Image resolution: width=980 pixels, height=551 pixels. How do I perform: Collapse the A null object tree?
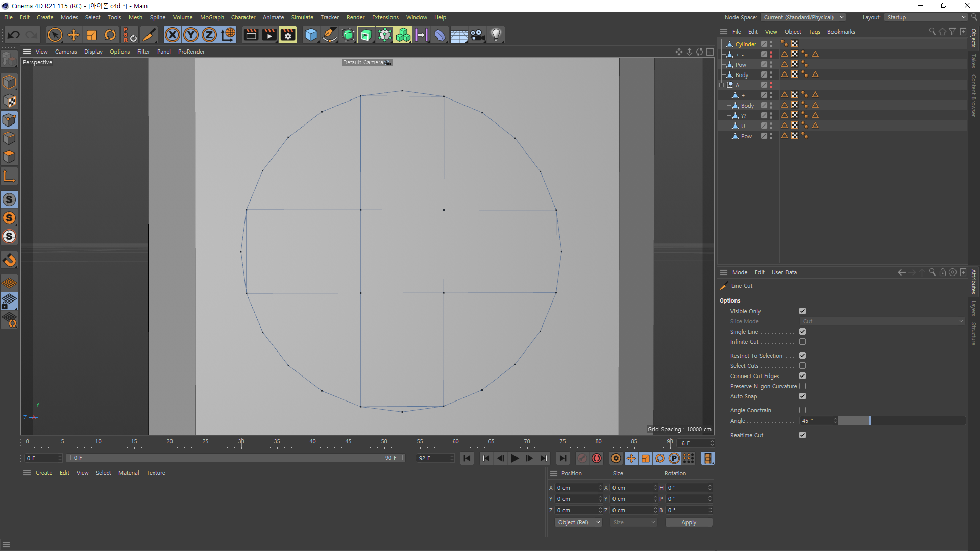click(722, 85)
